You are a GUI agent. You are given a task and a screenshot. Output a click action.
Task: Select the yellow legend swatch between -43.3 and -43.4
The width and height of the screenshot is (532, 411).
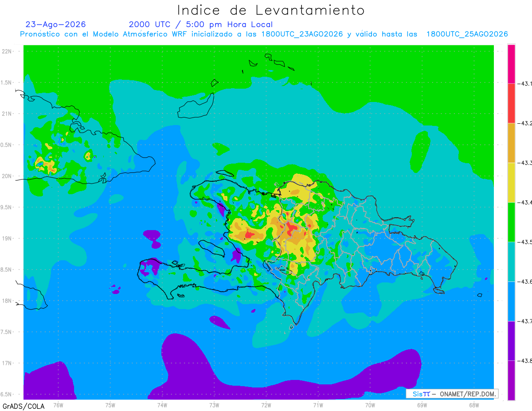tap(511, 182)
